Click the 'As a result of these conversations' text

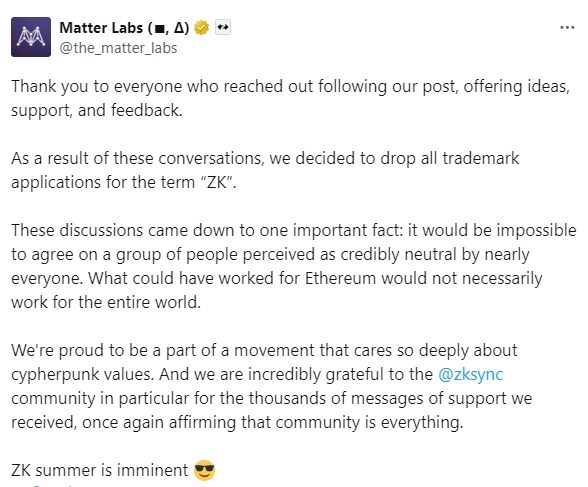(136, 158)
